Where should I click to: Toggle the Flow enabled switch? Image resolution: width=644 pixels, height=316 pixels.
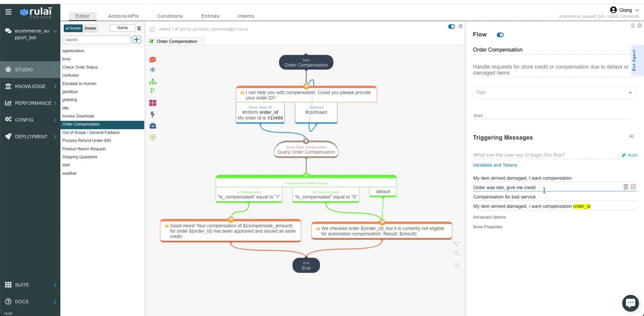500,35
